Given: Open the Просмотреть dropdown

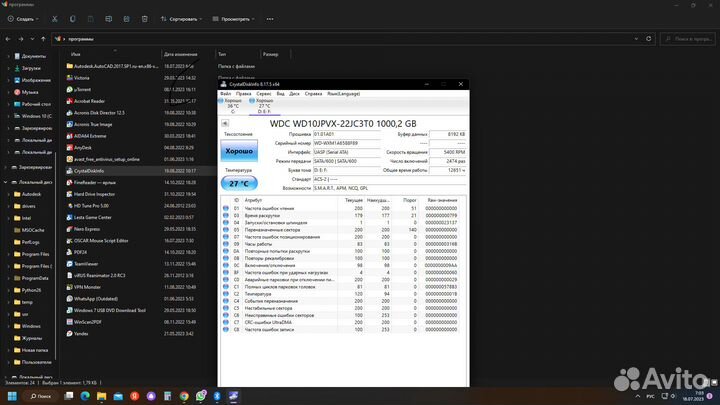Looking at the screenshot, I should pos(234,19).
